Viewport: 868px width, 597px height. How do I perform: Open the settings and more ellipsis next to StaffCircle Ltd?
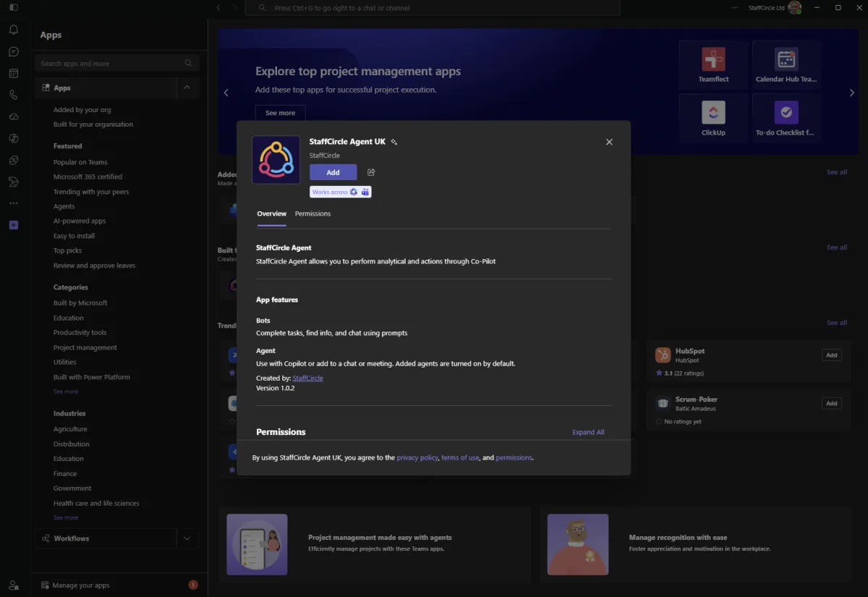[x=735, y=7]
